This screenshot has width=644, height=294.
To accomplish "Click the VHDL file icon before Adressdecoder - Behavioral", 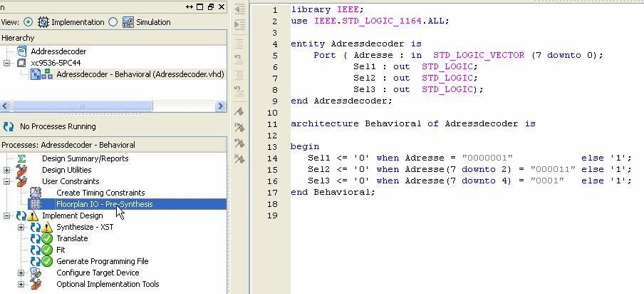I will (x=36, y=74).
